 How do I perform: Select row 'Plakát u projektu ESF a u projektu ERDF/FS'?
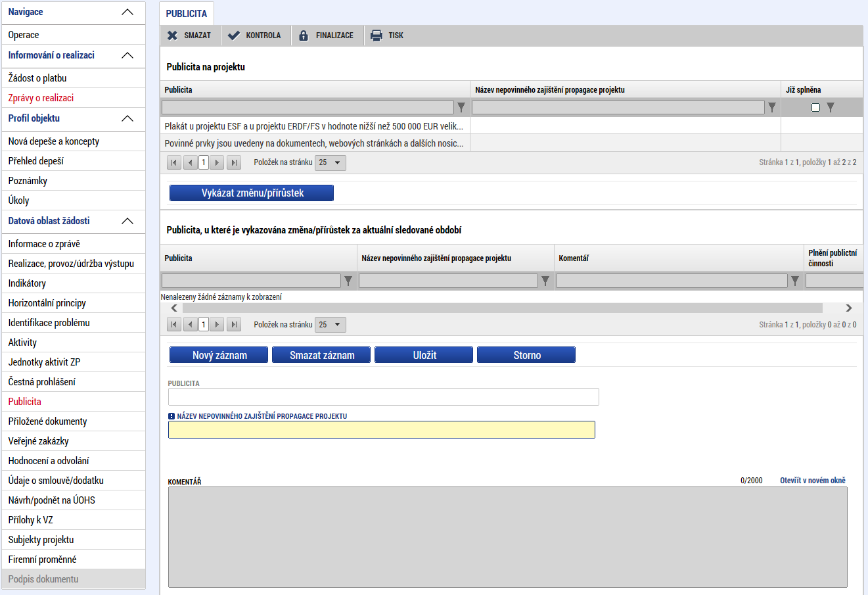coord(511,126)
